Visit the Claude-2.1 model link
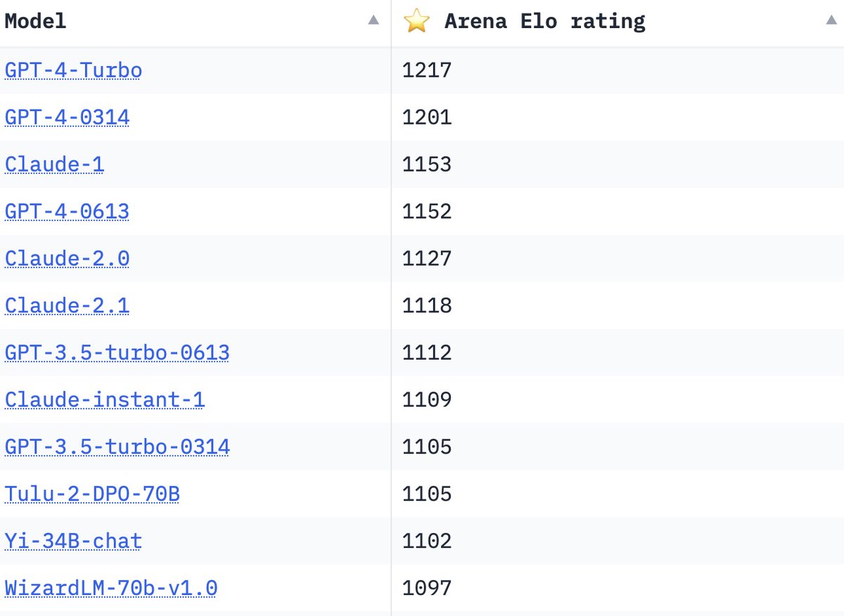 [x=67, y=306]
